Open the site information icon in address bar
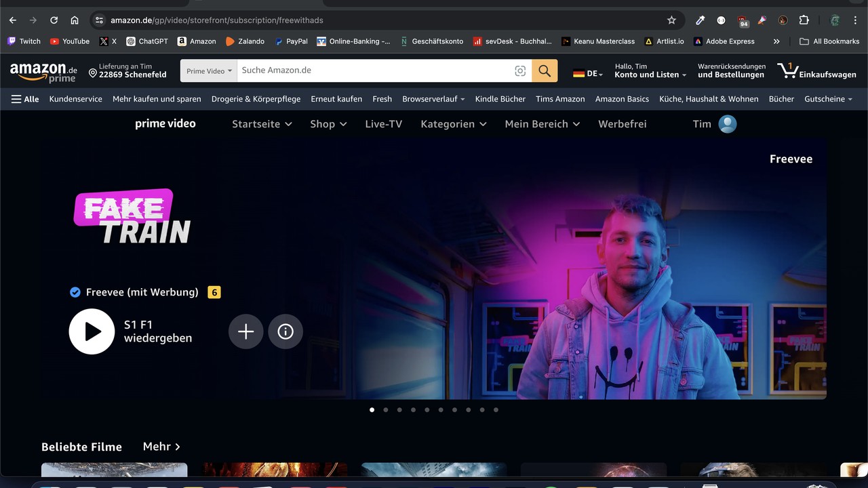 (99, 20)
